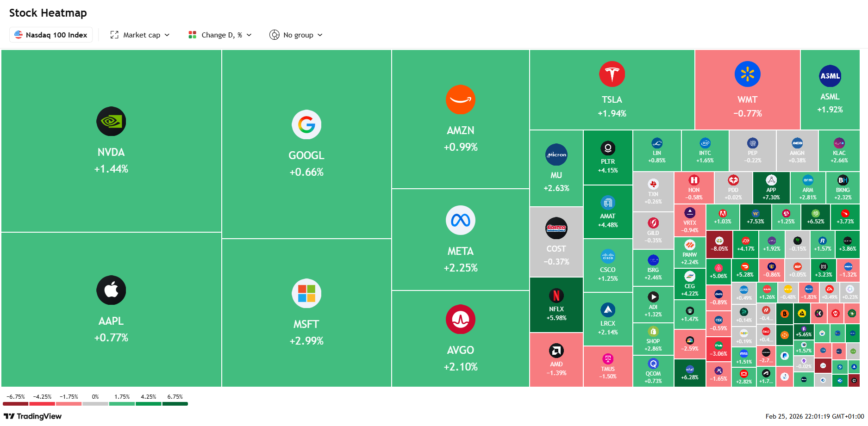Click the 6.75% dark green legend swatch
Viewport: 868px width, 426px height.
(x=175, y=404)
